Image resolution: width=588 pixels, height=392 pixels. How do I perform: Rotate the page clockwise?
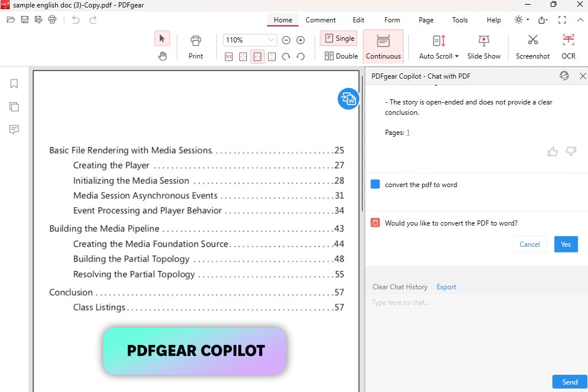coord(286,57)
